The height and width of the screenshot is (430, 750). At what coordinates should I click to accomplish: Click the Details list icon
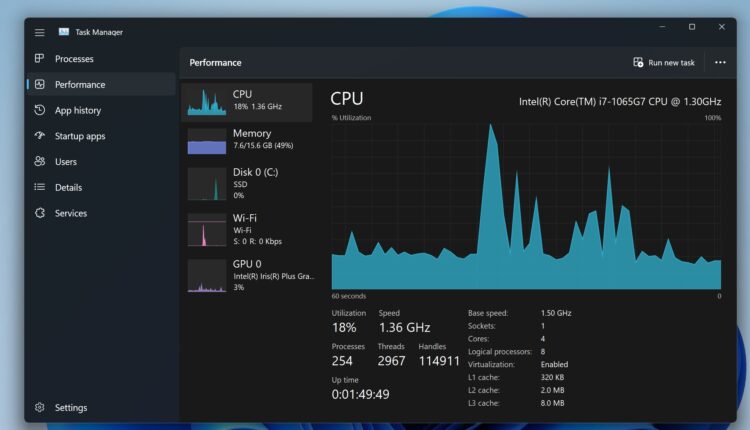tap(40, 187)
